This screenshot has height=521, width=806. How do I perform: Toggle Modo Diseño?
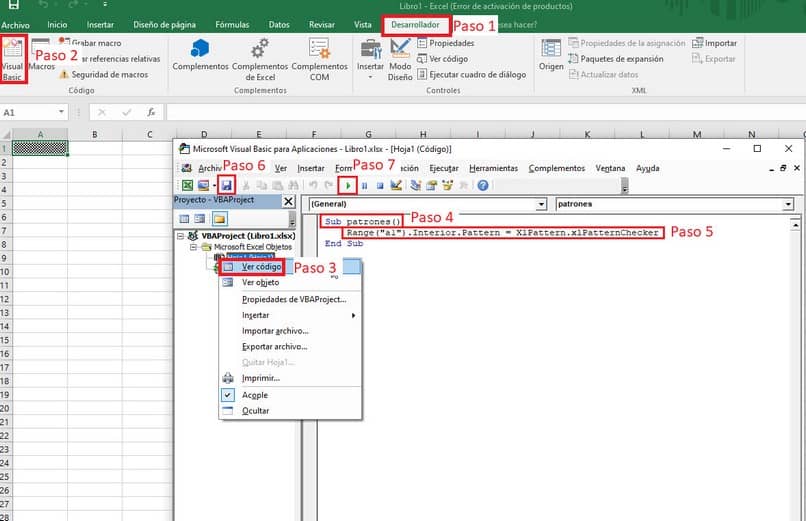click(400, 59)
